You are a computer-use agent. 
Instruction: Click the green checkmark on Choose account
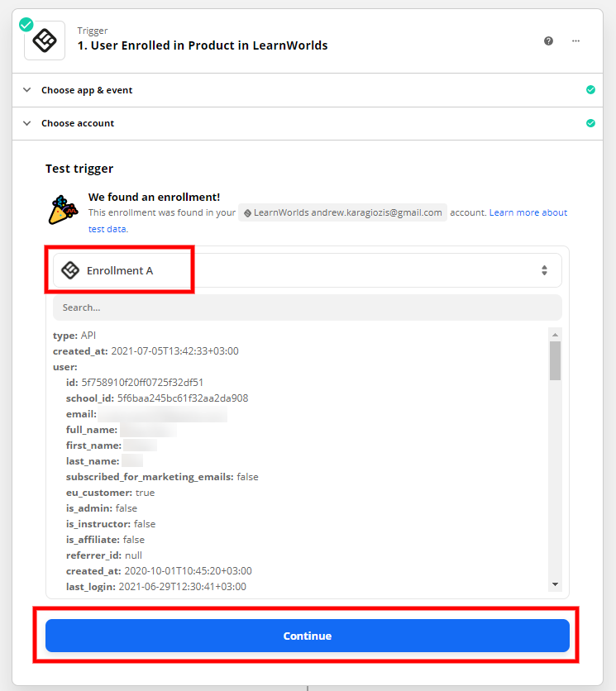(x=590, y=122)
